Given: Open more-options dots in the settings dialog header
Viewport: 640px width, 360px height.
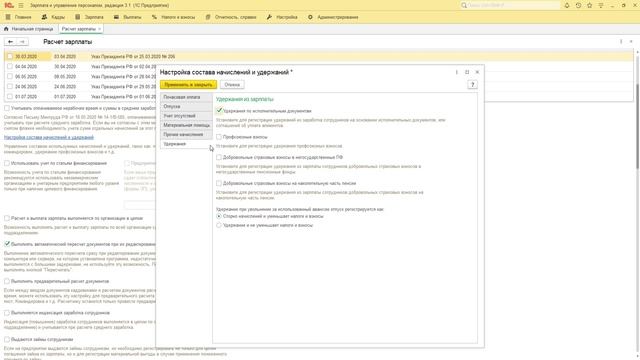Looking at the screenshot, I should [x=456, y=72].
